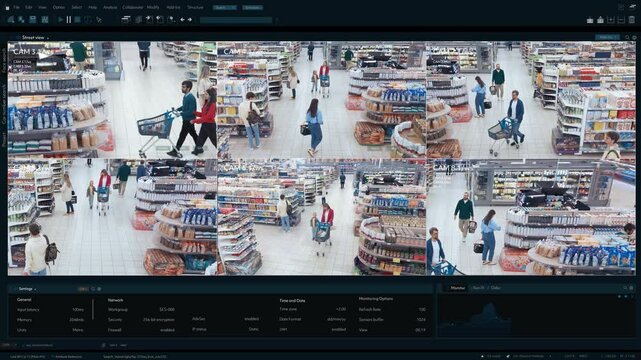Click the dd/mm/yy date format value
Viewport: 641px width, 360px height.
pos(336,319)
